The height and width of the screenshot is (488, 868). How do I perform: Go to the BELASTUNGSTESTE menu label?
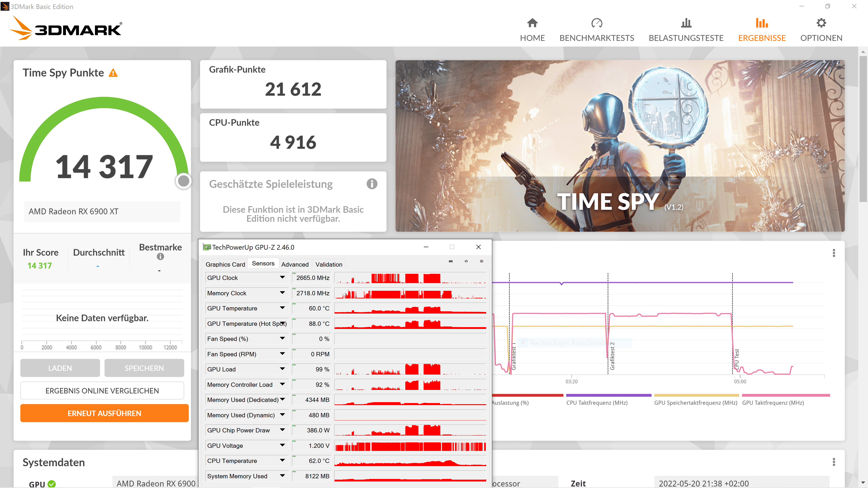coord(686,38)
